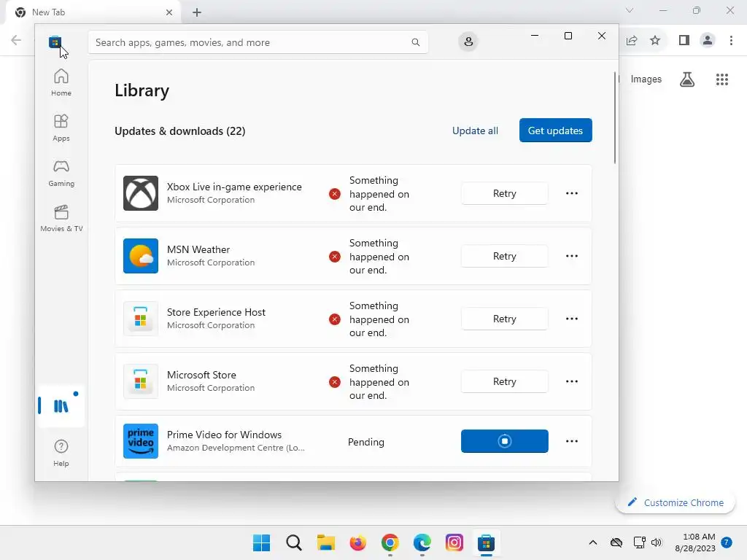Open the Microsoft Store Home section
The height and width of the screenshot is (560, 747).
coord(61,82)
